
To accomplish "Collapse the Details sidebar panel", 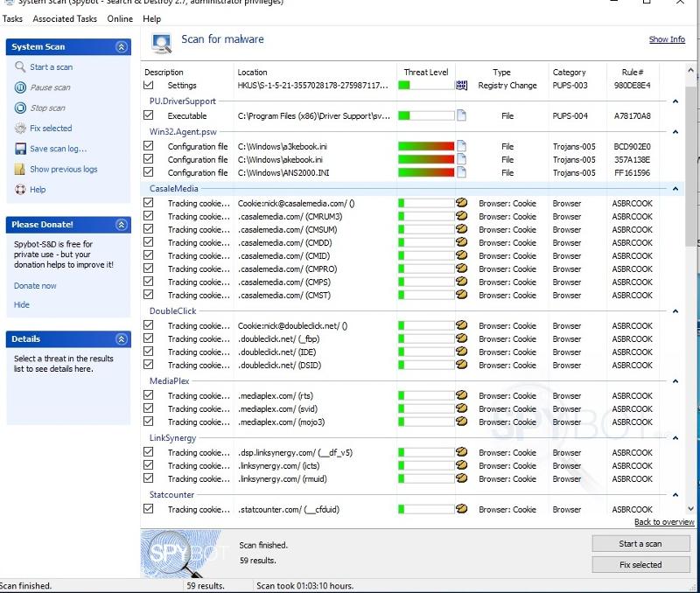I will (122, 339).
